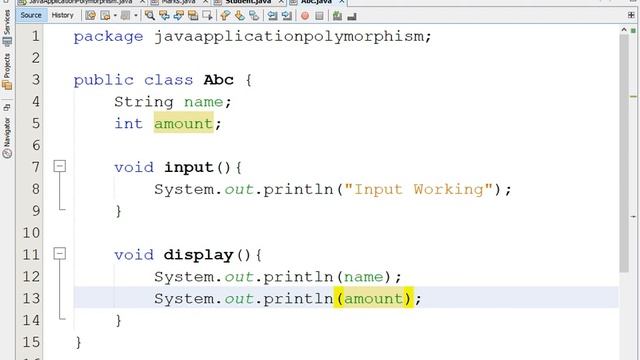The image size is (640, 360).
Task: Open the Marks.java tab
Action: [x=179, y=2]
